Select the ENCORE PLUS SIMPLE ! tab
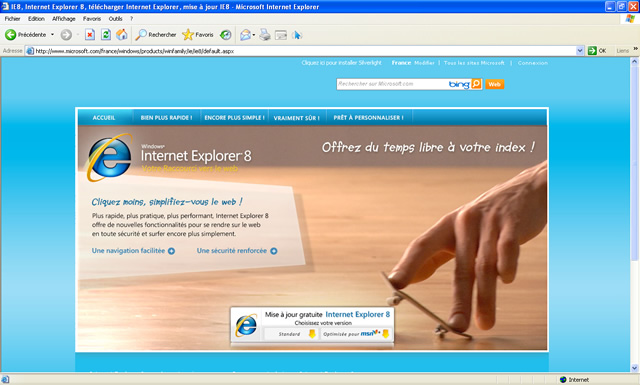640x385 pixels. pos(234,118)
